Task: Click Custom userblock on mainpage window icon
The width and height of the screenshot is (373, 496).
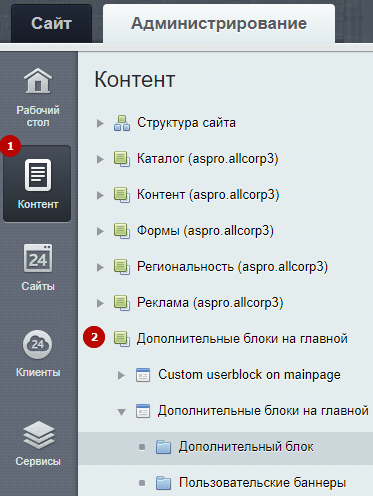Action: coord(143,375)
